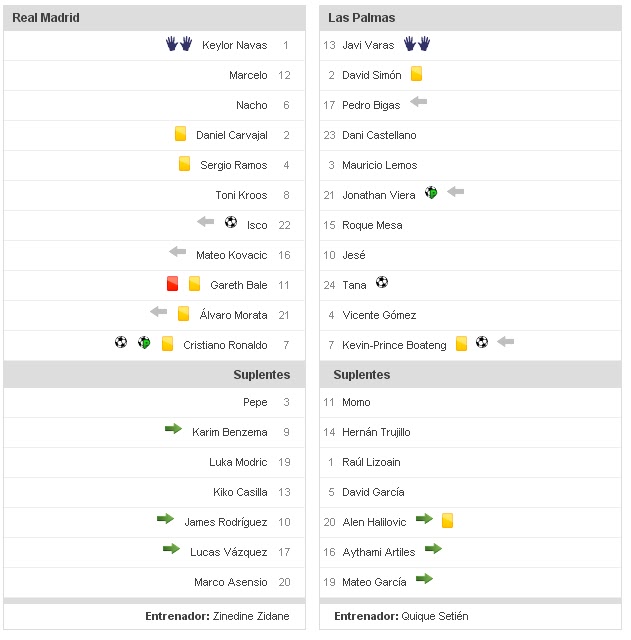This screenshot has height=640, width=631.
Task: Click Mateo Kovacic's grey substitution arrow
Action: (x=178, y=253)
